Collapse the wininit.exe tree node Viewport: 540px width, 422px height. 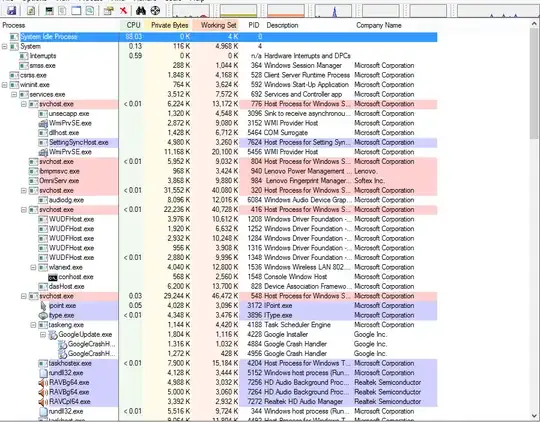[x=4, y=85]
